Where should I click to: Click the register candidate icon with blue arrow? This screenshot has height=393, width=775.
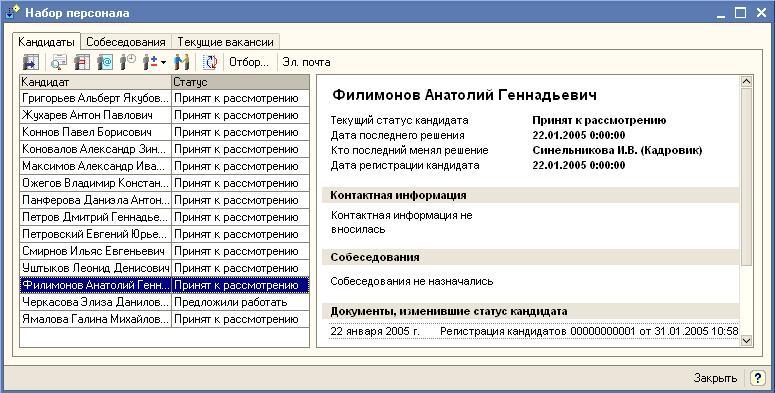pyautogui.click(x=31, y=62)
